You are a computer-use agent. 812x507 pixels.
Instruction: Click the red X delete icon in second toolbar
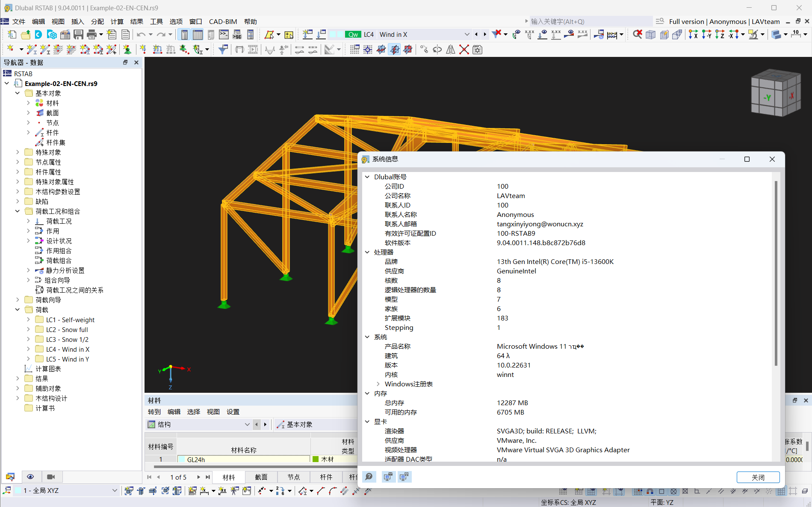[x=464, y=50]
